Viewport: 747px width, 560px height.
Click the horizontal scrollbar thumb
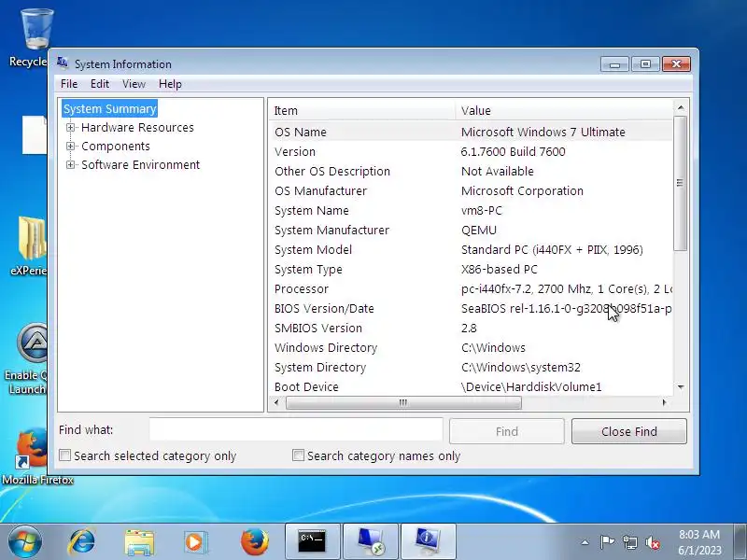[403, 402]
